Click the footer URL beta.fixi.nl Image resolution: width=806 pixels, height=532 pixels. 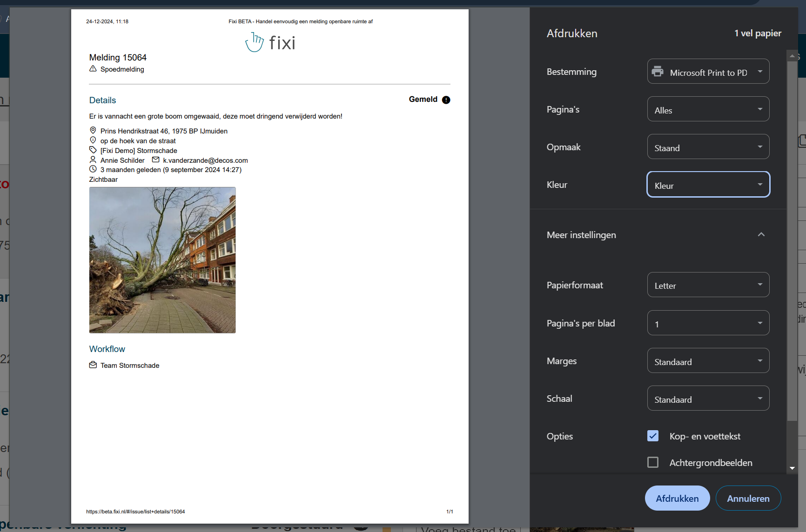135,512
